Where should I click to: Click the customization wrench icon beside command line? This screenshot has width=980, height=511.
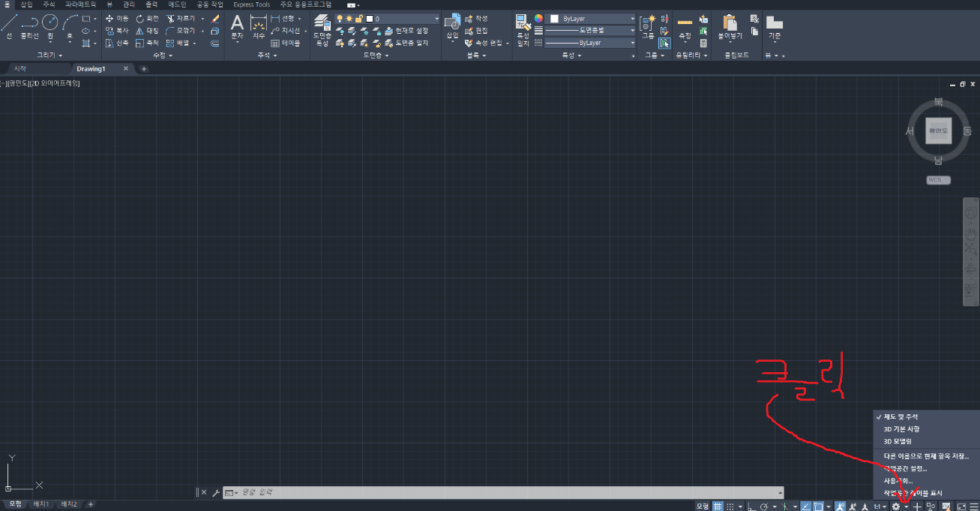pos(215,492)
